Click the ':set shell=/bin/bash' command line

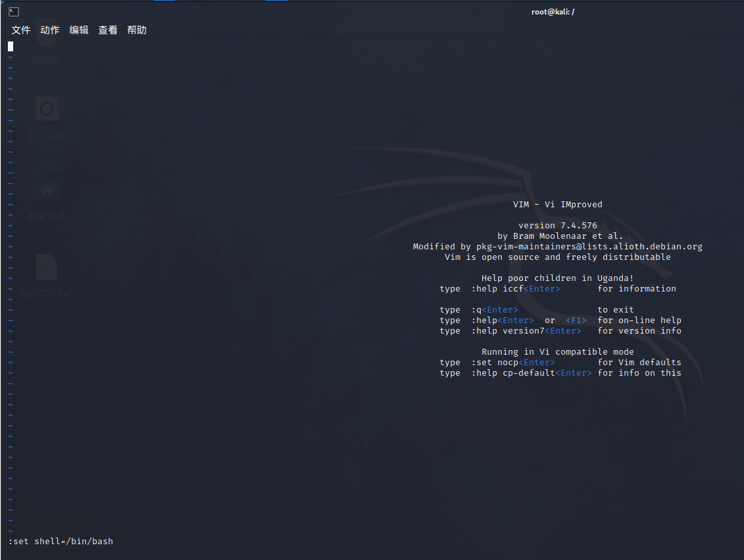point(61,541)
